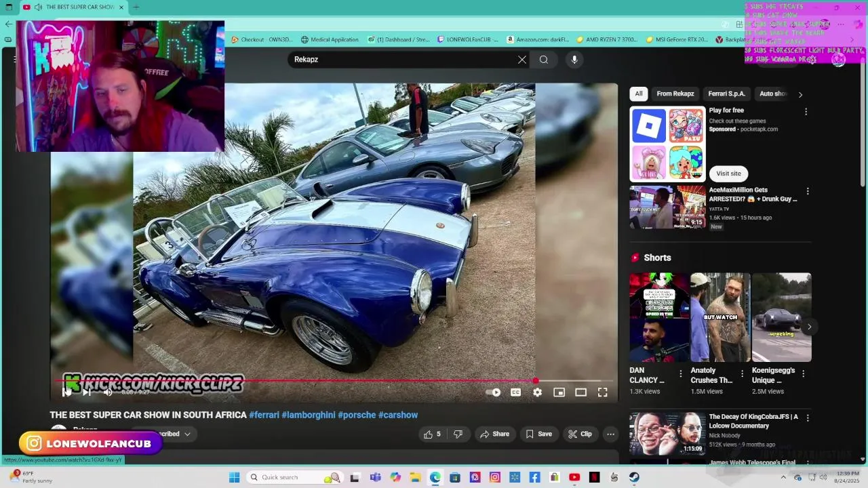Start voice search with the microphone icon
Image resolution: width=868 pixels, height=488 pixels.
click(x=574, y=60)
